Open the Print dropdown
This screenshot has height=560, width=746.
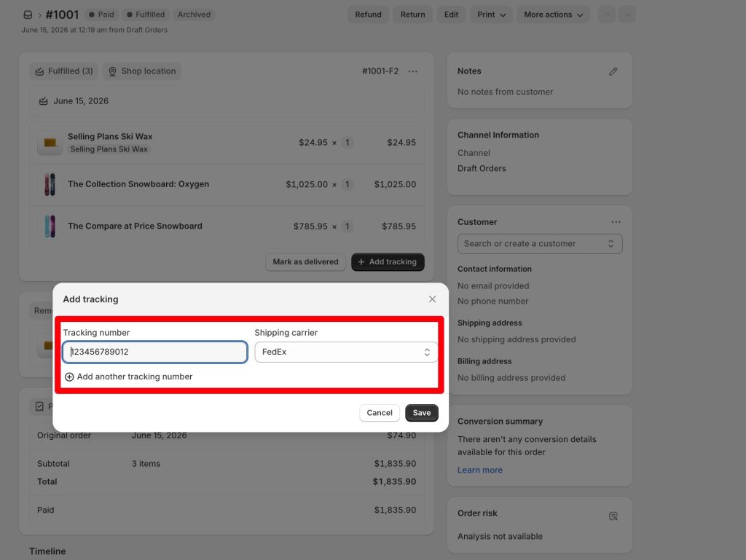pyautogui.click(x=492, y=15)
